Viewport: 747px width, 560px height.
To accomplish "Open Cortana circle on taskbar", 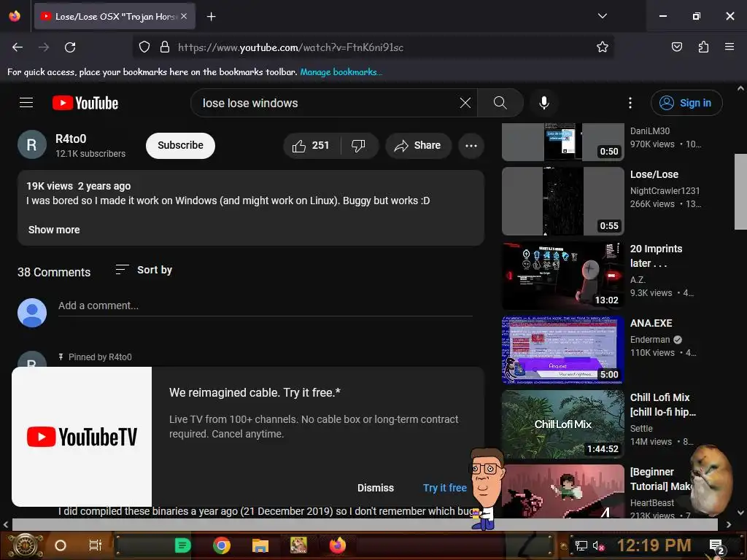I will tap(61, 545).
